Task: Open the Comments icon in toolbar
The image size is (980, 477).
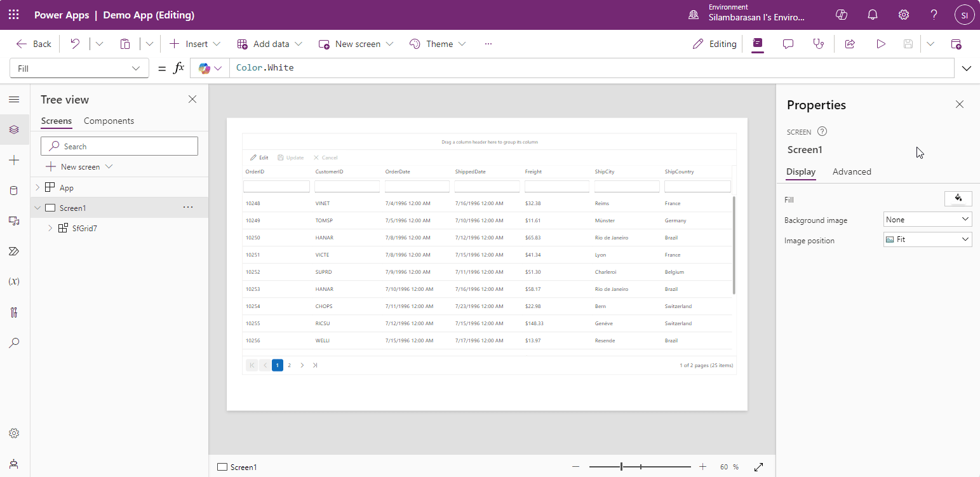Action: point(788,44)
